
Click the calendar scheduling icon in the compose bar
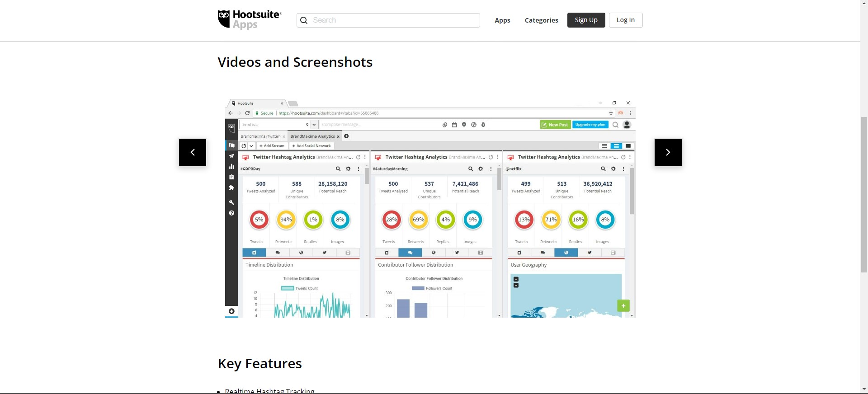tap(454, 125)
